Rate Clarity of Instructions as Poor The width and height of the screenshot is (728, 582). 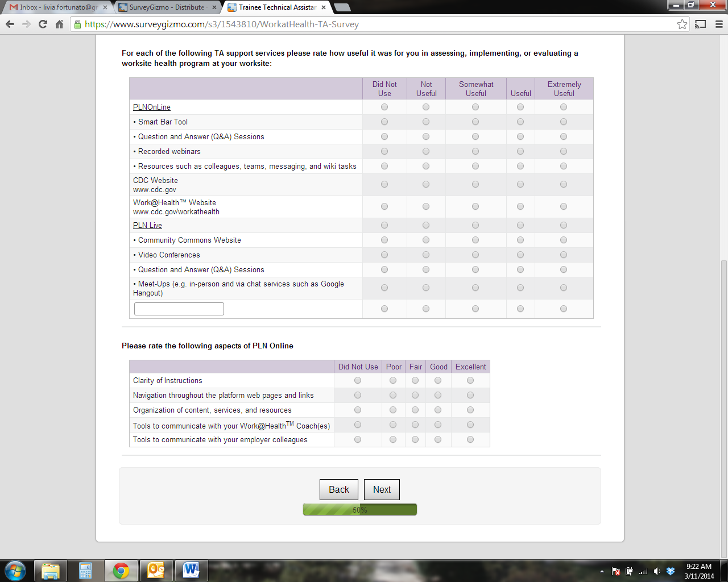click(x=393, y=380)
